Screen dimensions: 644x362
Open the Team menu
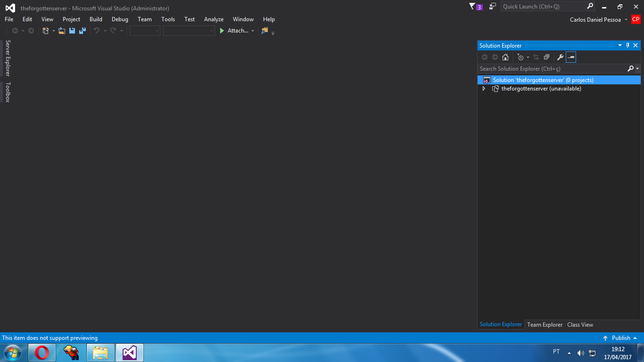click(x=145, y=19)
